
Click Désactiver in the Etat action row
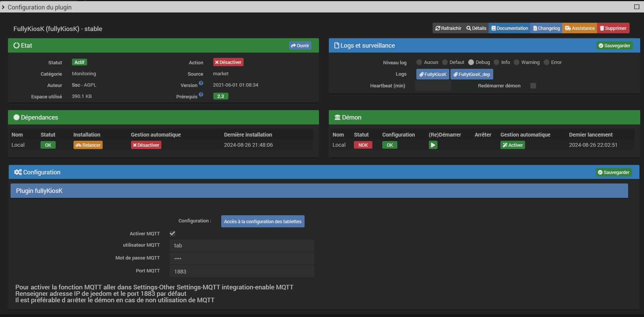pos(228,62)
